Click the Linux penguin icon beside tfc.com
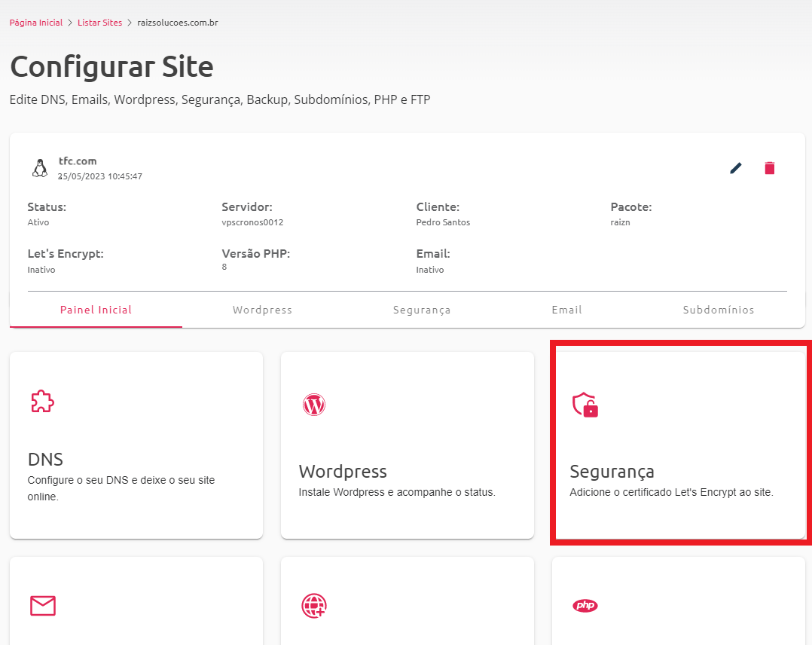812x645 pixels. click(x=40, y=168)
